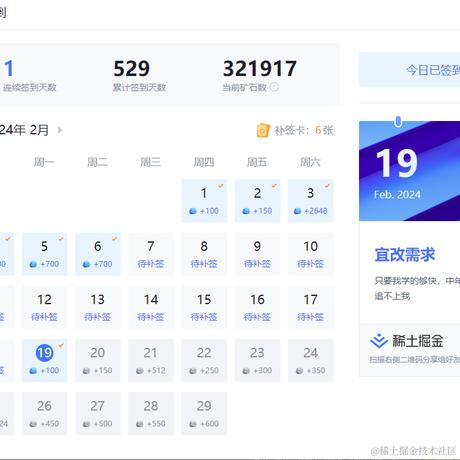Click 待补签 under day 16
The width and height of the screenshot is (460, 460).
click(257, 317)
